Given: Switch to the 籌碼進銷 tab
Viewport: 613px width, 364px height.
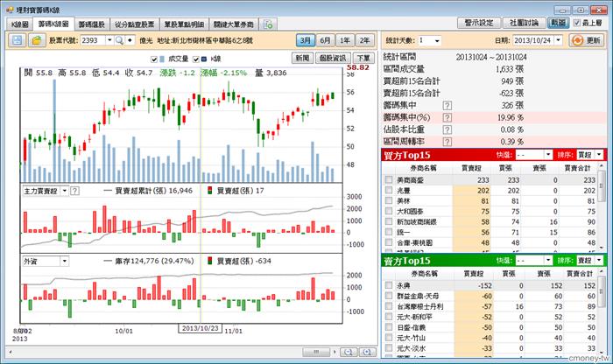Looking at the screenshot, I should pyautogui.click(x=92, y=24).
